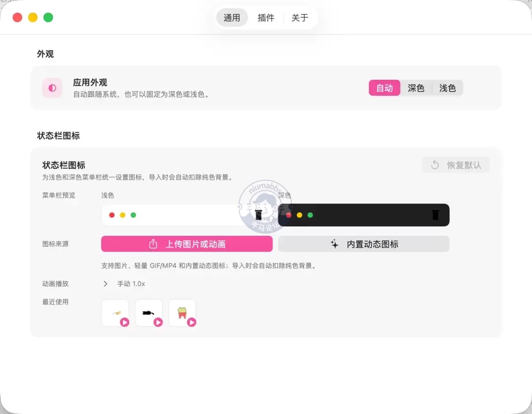
Task: Play the red pants character animation
Action: 191,322
